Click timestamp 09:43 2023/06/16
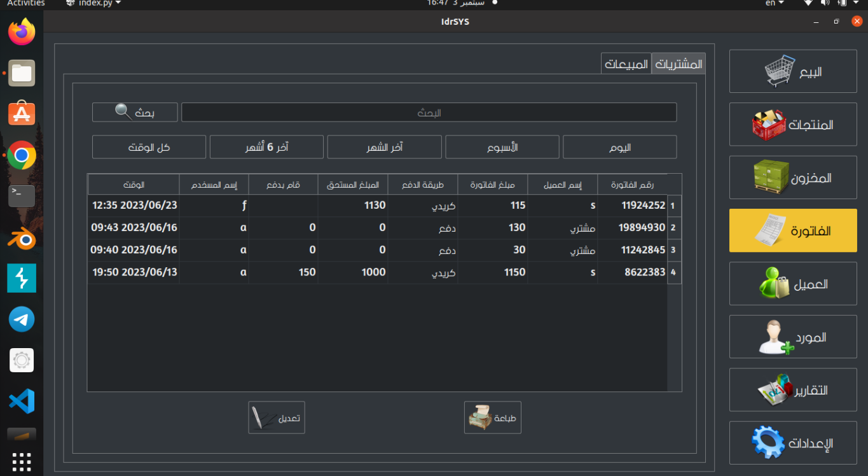 pos(134,228)
